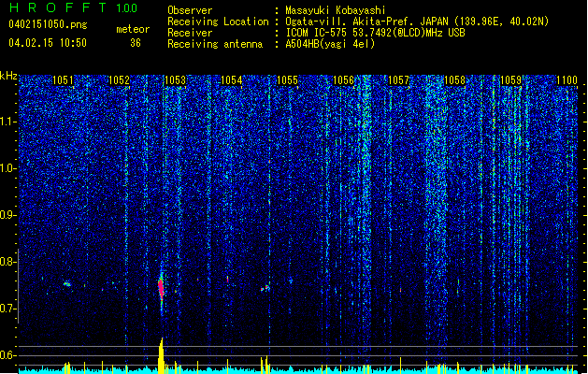Click the 1053 time marker
Viewport: 588px width, 374px height.
click(175, 80)
